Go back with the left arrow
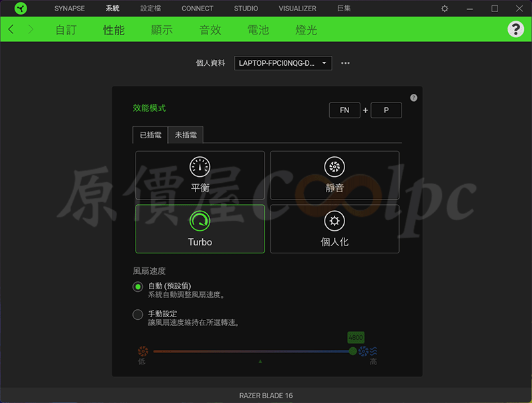 point(11,29)
